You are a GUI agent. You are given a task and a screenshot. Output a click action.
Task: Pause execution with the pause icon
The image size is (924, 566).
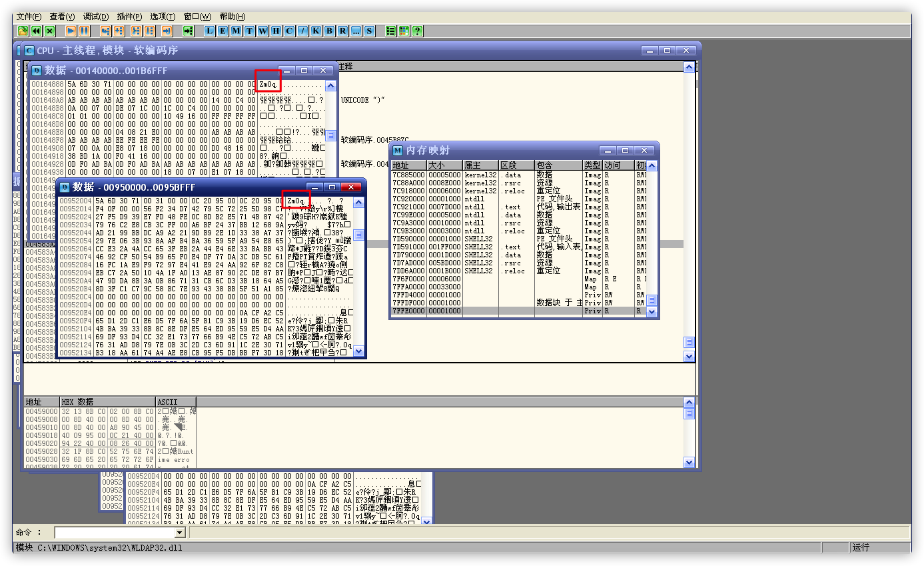(85, 31)
